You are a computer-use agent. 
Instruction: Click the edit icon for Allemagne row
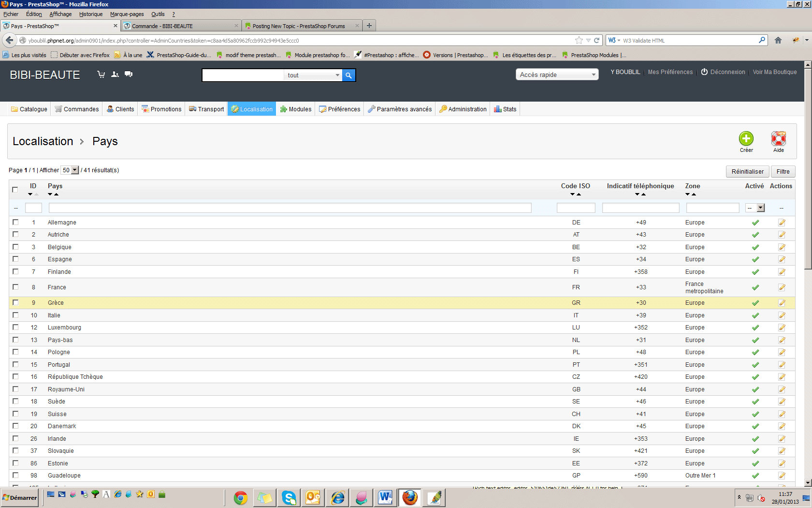coord(782,223)
